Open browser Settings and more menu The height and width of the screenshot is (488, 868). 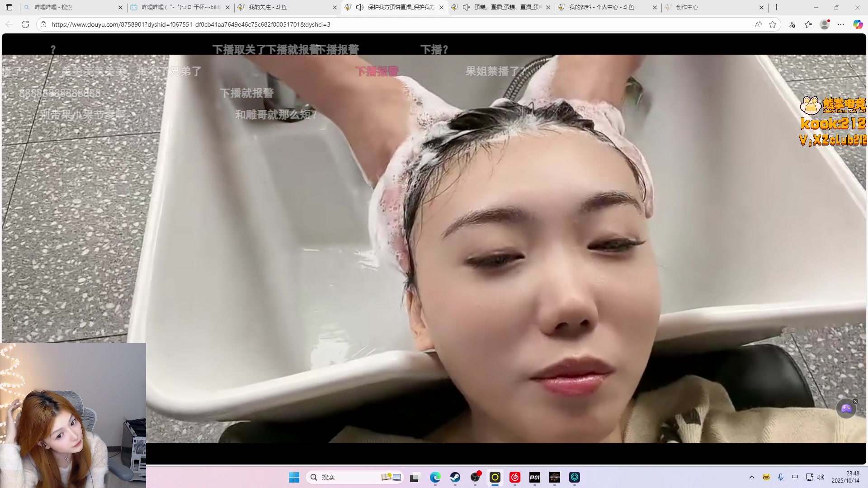click(841, 24)
